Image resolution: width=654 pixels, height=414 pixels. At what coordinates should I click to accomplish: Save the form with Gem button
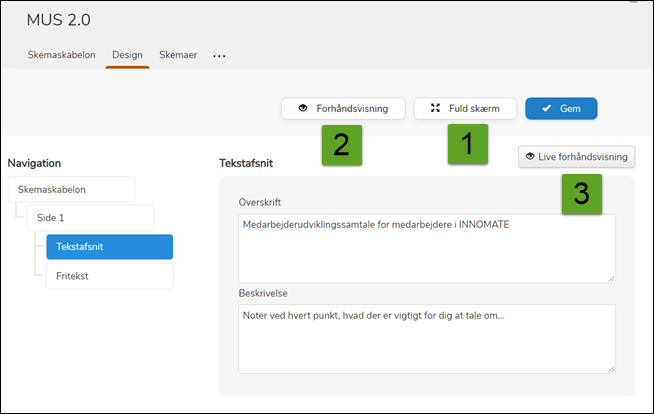561,108
